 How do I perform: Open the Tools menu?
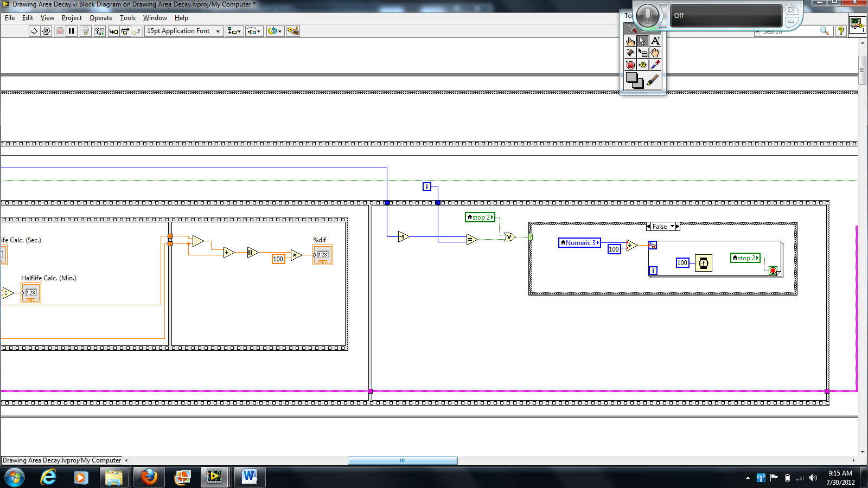(x=127, y=18)
